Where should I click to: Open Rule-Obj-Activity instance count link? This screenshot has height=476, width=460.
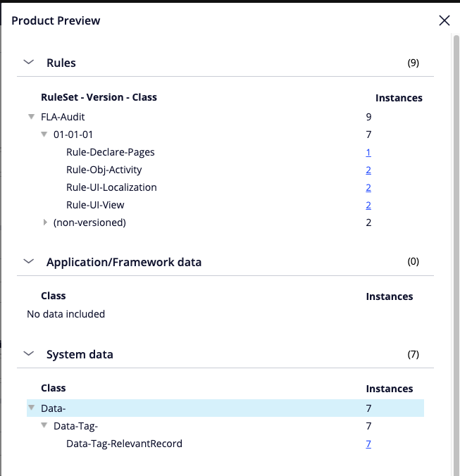[x=368, y=170]
